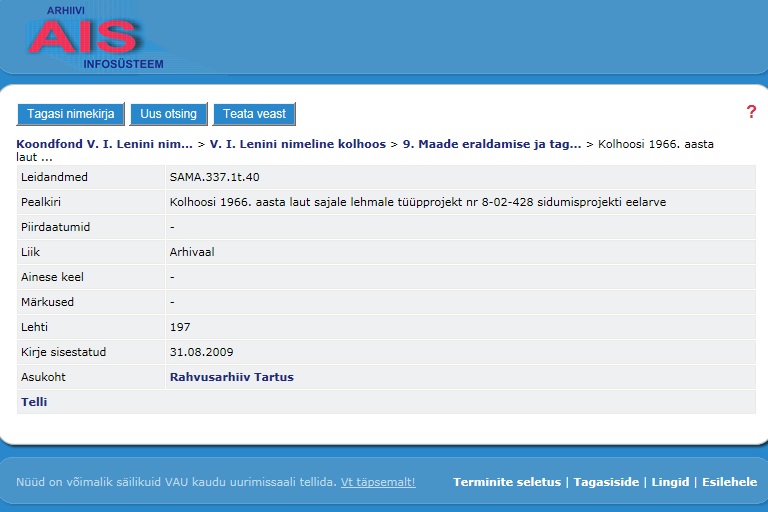This screenshot has height=512, width=768.
Task: Navigate to 9. Maade eraldamise ja tag... breadcrumb
Action: point(491,144)
